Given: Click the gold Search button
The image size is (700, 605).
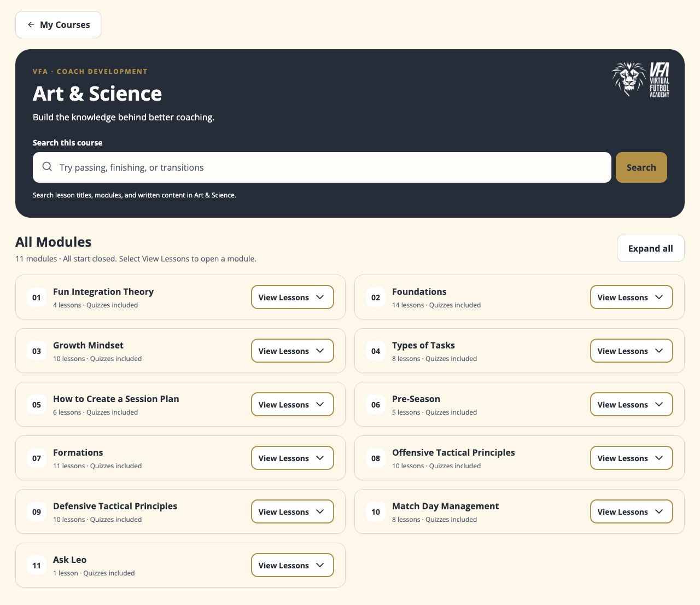Looking at the screenshot, I should [x=641, y=167].
